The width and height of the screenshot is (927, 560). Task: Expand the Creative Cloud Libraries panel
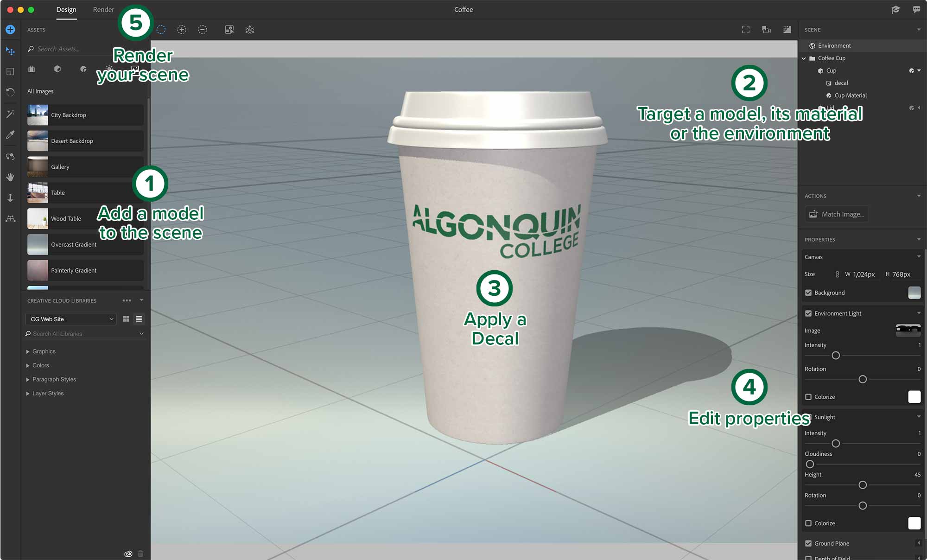click(141, 300)
